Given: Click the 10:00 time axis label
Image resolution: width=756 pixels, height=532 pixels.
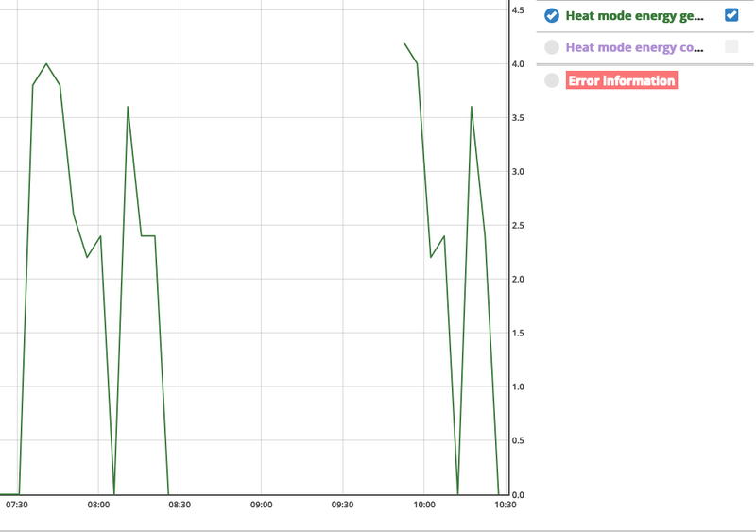Looking at the screenshot, I should click(x=423, y=505).
